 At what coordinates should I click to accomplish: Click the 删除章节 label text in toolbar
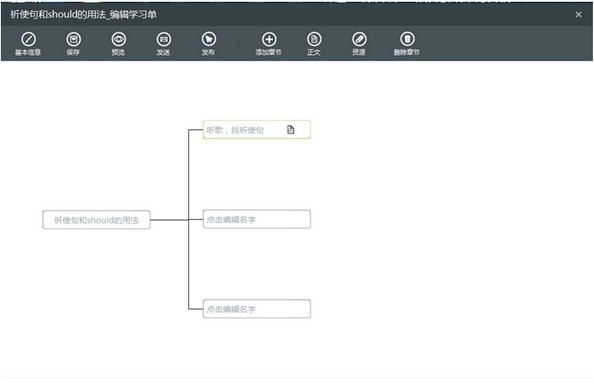tap(406, 52)
